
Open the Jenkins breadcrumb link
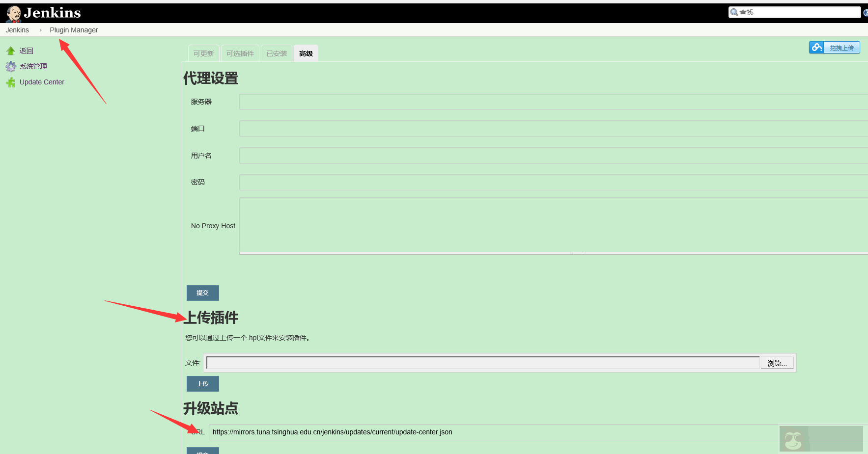tap(17, 29)
